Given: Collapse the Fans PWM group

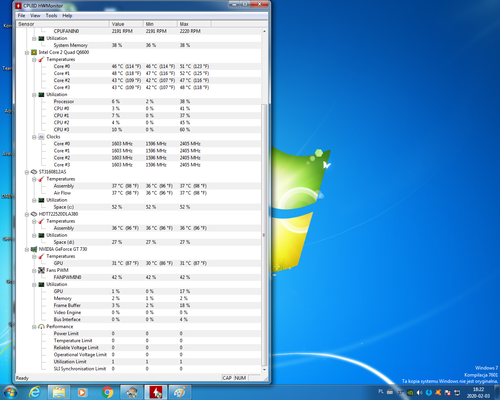Looking at the screenshot, I should (34, 270).
